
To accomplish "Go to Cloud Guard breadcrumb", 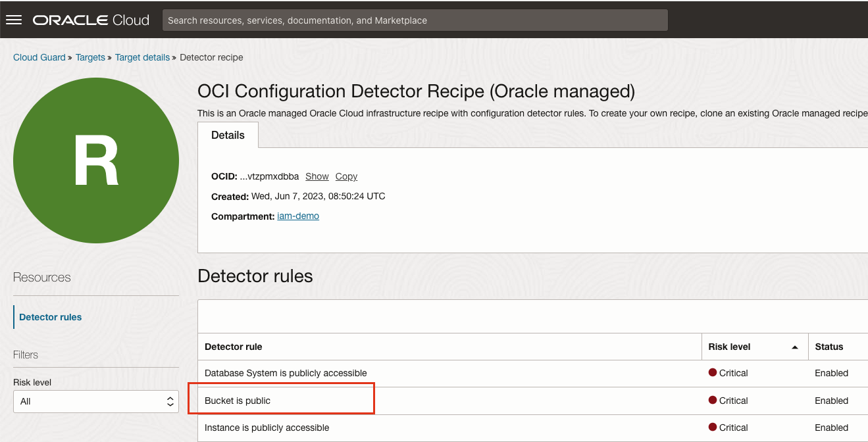I will 39,57.
